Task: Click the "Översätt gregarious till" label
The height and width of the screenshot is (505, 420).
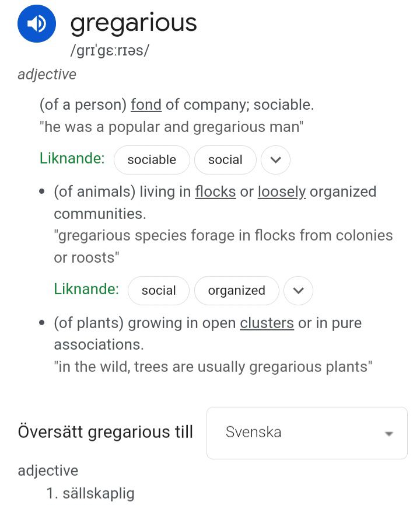Action: 106,433
